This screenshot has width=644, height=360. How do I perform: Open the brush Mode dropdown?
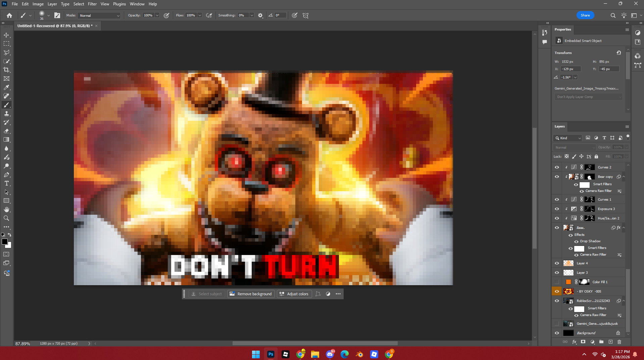click(99, 15)
